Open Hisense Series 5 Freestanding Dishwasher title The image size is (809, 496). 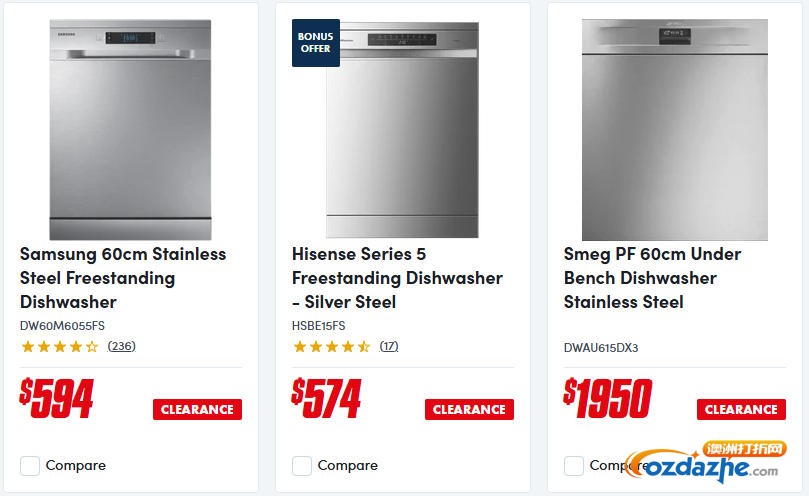tap(397, 278)
